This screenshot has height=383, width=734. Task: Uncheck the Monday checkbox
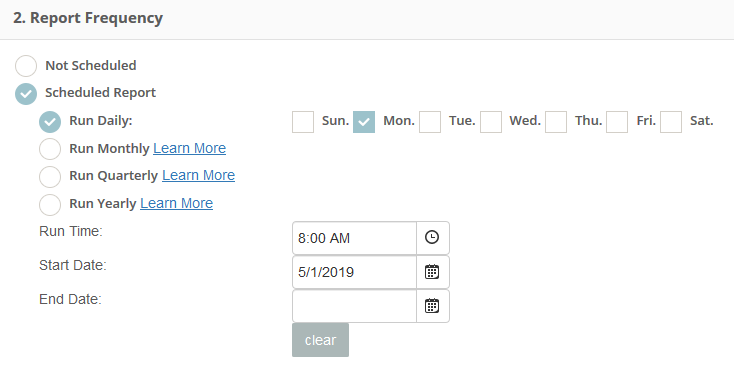tap(364, 122)
